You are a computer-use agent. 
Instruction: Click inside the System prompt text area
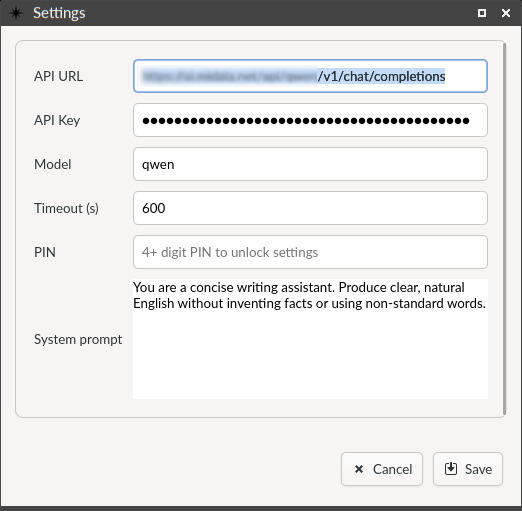pos(310,339)
